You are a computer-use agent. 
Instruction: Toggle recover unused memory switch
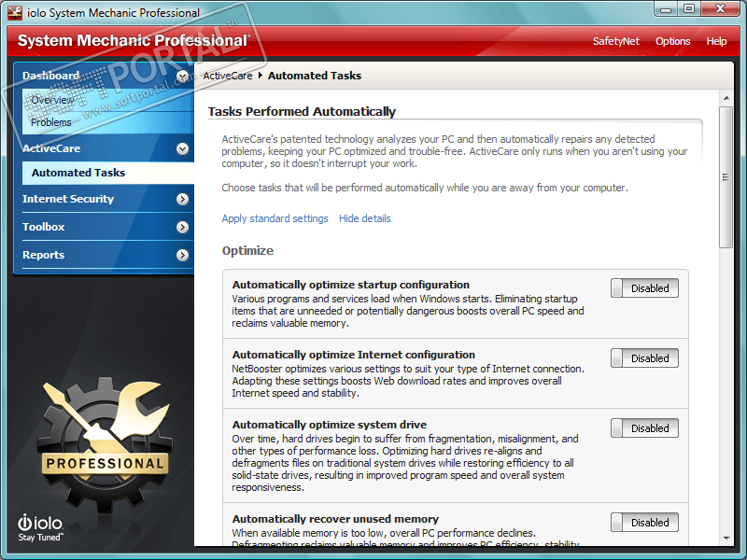point(644,523)
